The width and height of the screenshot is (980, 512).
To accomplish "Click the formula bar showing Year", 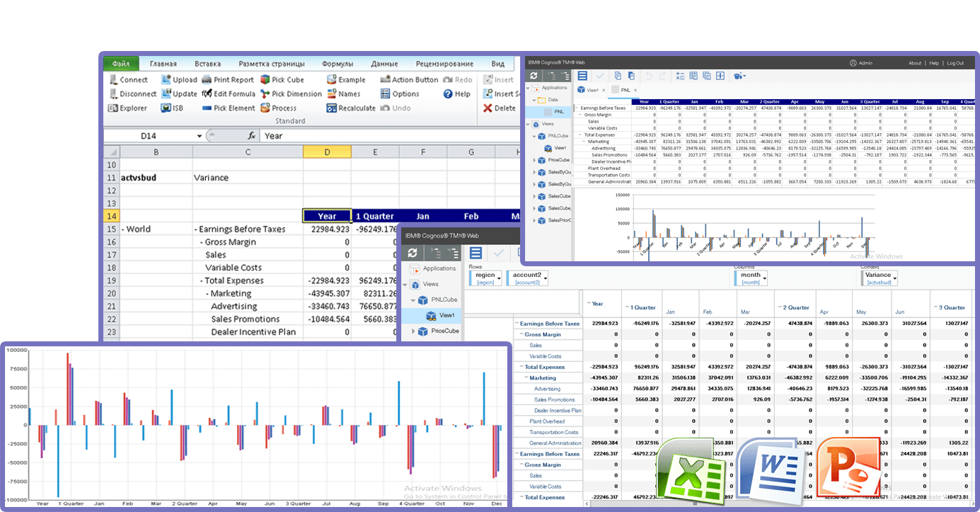I will click(389, 136).
